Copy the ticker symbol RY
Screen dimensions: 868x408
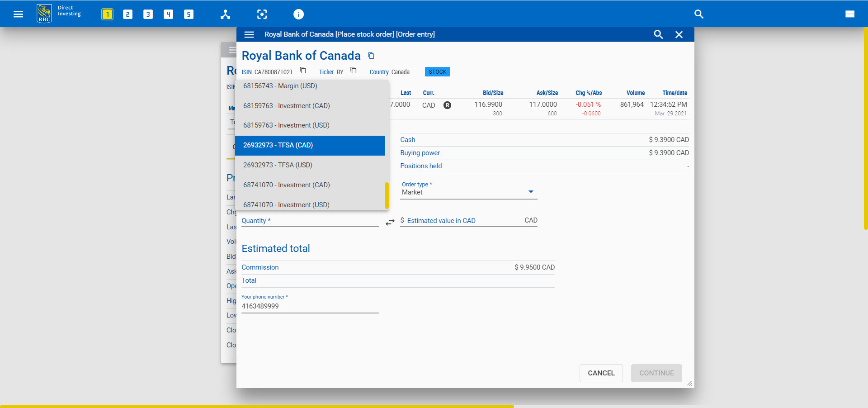(354, 71)
